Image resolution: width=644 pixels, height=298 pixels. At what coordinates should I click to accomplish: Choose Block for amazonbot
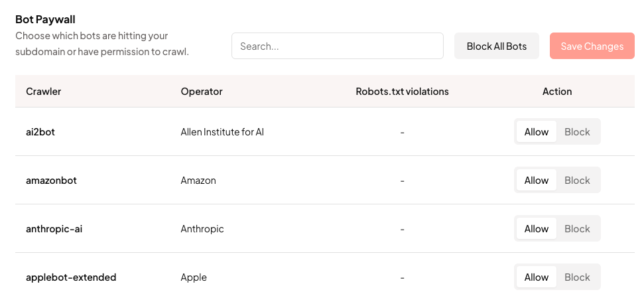point(577,180)
